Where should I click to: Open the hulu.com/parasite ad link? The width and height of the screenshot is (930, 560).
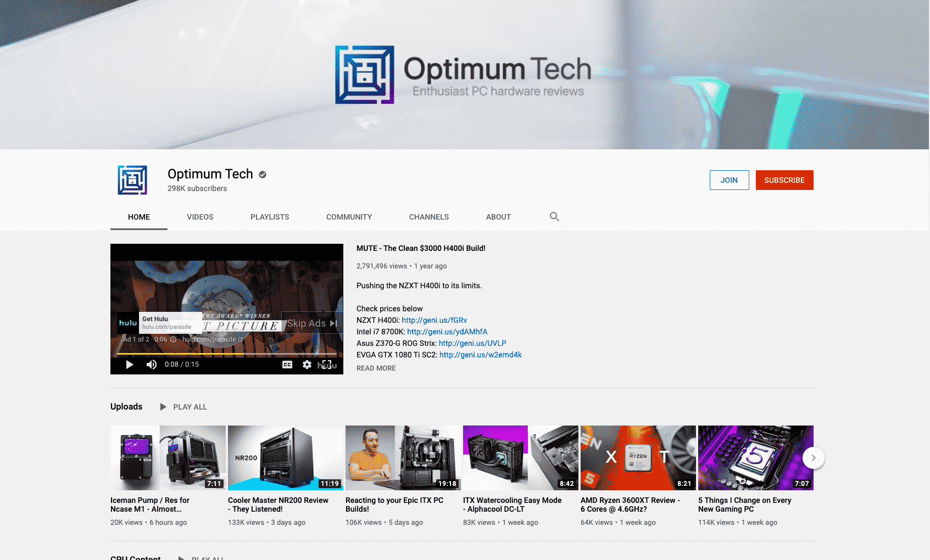pyautogui.click(x=212, y=339)
